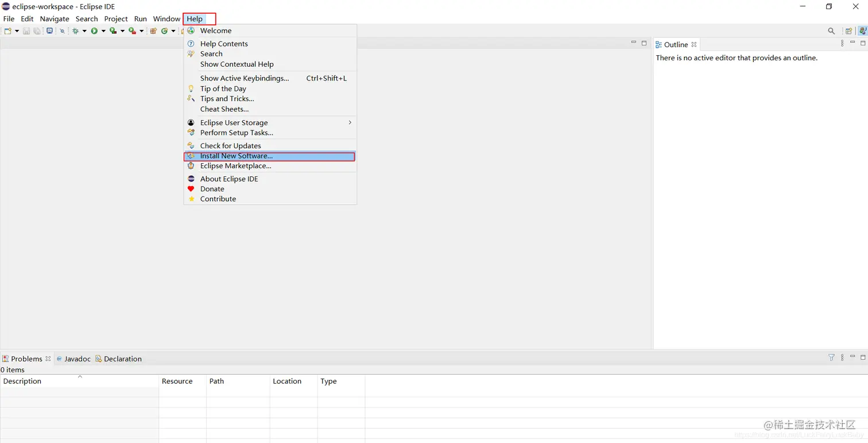Maximize the Outline view panel
The width and height of the screenshot is (868, 443).
(x=863, y=43)
